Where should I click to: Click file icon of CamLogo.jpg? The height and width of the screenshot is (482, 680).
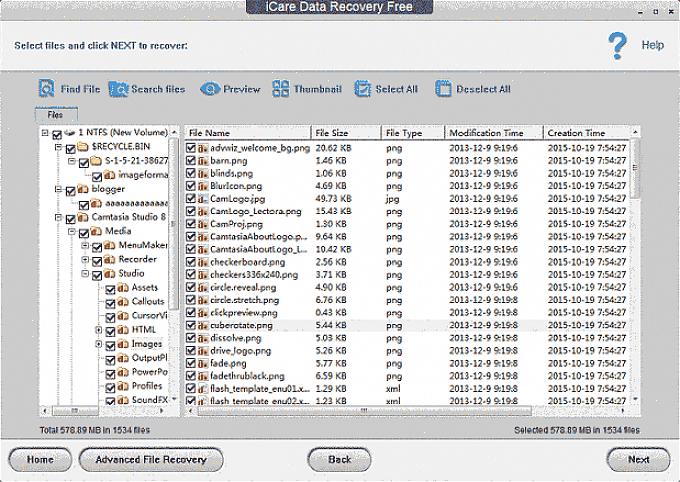pos(203,199)
